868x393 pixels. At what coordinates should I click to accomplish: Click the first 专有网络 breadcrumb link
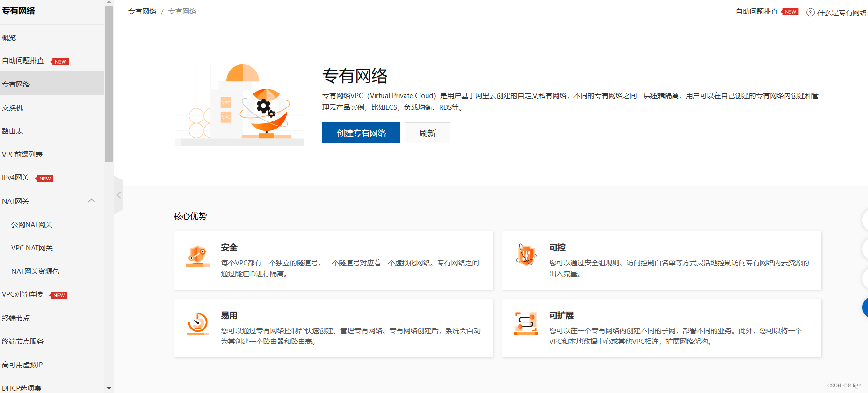(142, 11)
